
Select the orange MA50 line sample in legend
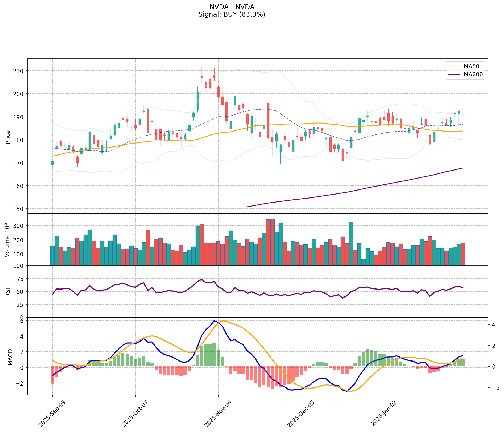(x=454, y=66)
